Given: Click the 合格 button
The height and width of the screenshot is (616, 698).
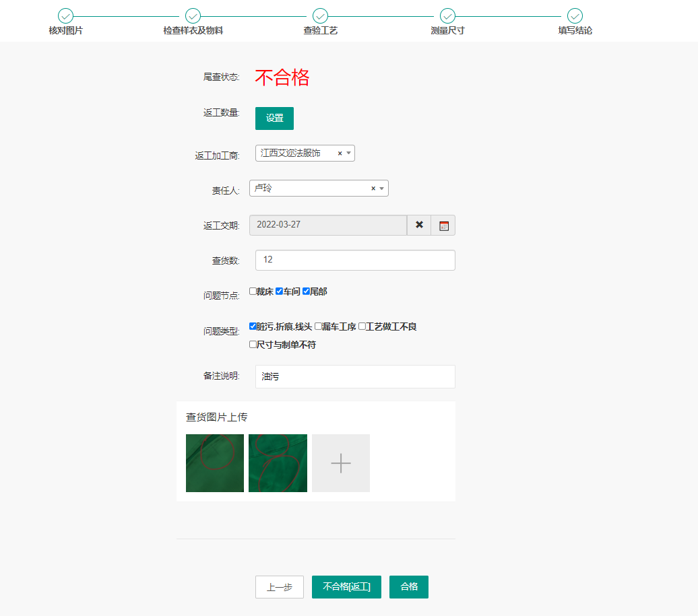Looking at the screenshot, I should 408,586.
